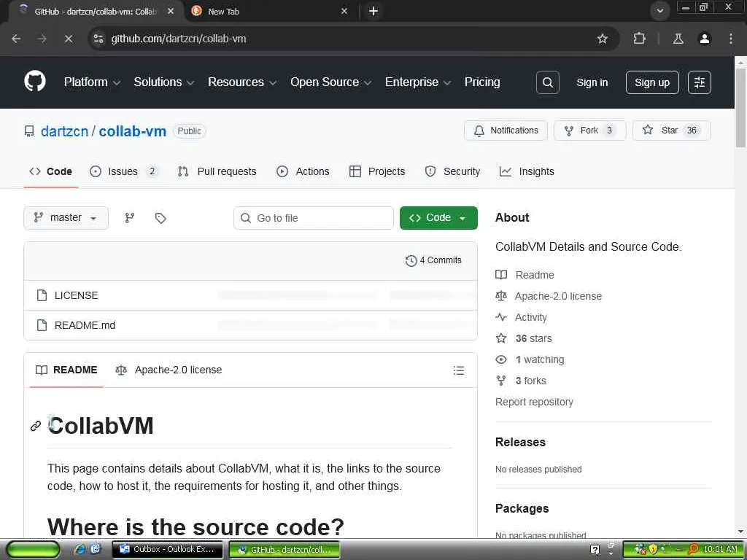Screen dimensions: 747x560
Task: Expand the Platform navigation menu
Action: point(92,82)
